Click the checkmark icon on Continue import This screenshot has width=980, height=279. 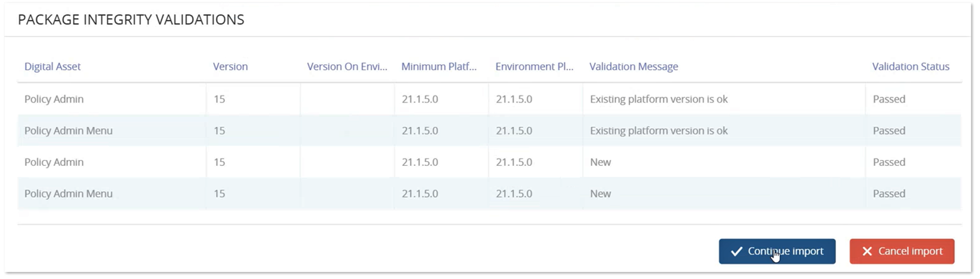coord(736,251)
